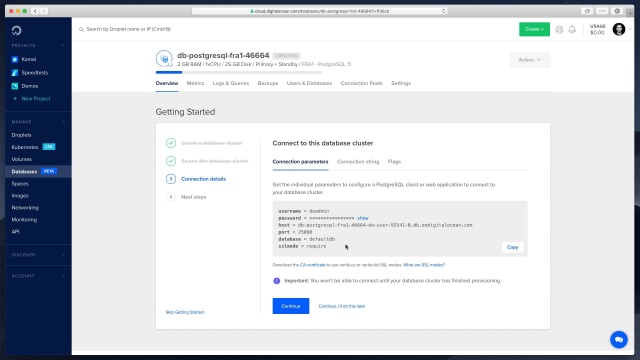Copy the connection parameters
This screenshot has width=640, height=360.
tap(512, 247)
